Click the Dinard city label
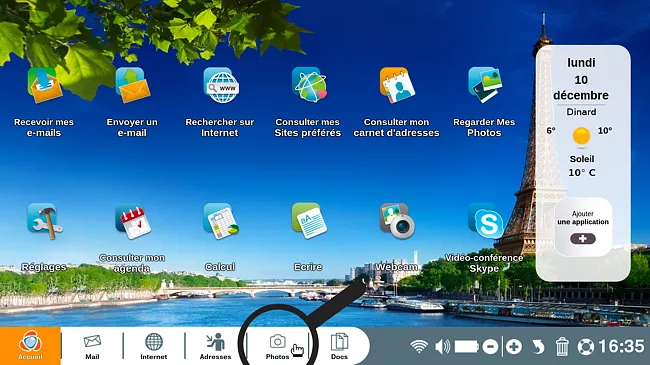The width and height of the screenshot is (650, 365). [x=581, y=112]
